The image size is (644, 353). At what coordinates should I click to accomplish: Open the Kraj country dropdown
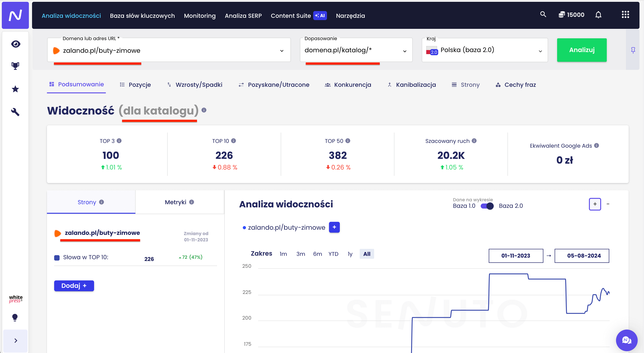coord(540,51)
